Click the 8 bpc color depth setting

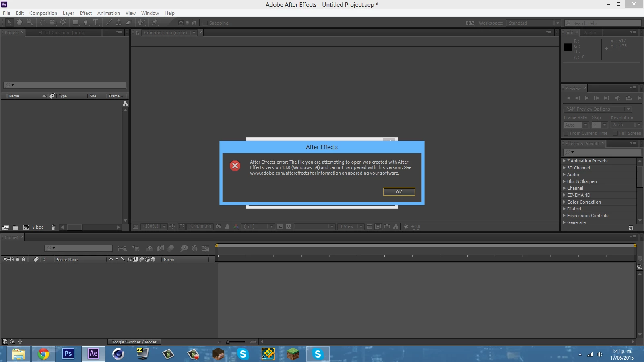click(38, 227)
